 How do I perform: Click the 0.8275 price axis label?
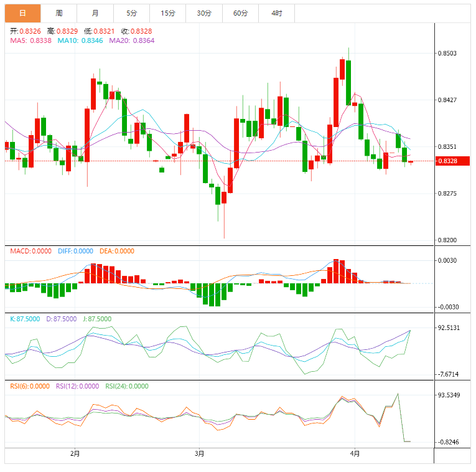click(x=447, y=194)
